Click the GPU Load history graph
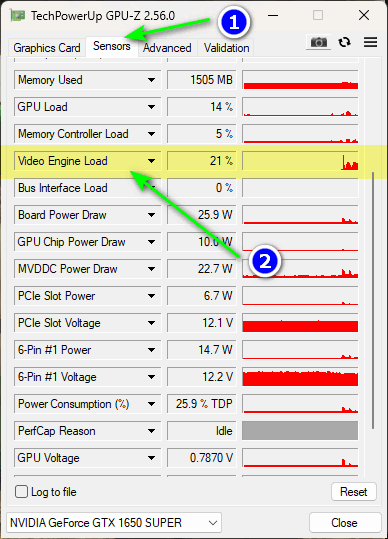This screenshot has height=539, width=388. pos(300,107)
